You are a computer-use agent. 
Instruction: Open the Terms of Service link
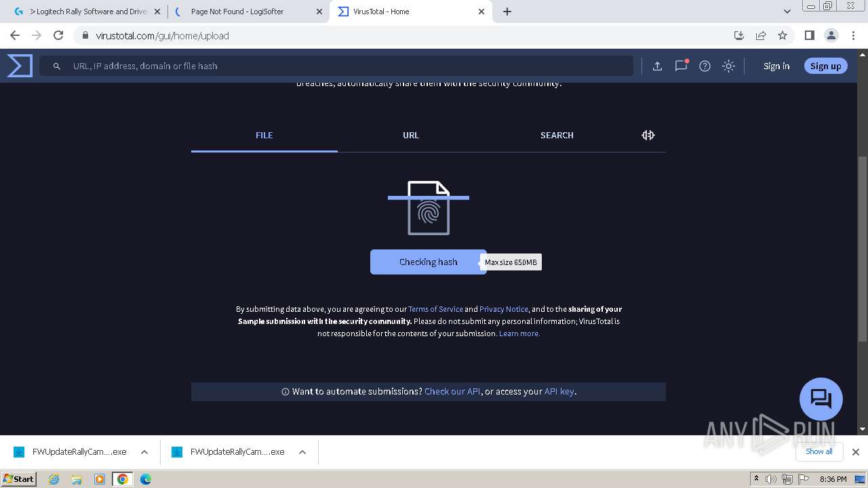435,309
